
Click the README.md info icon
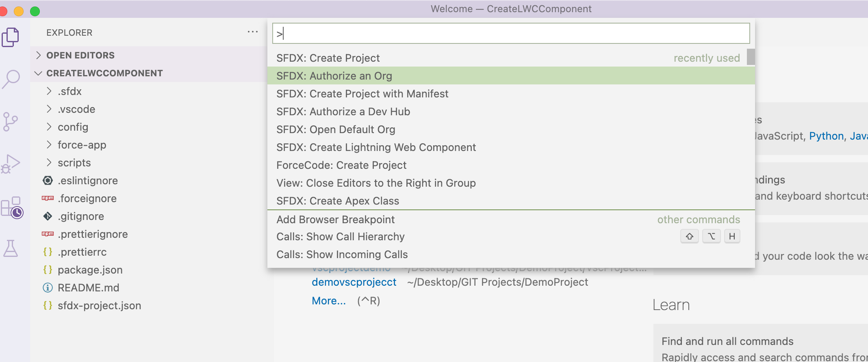[48, 288]
